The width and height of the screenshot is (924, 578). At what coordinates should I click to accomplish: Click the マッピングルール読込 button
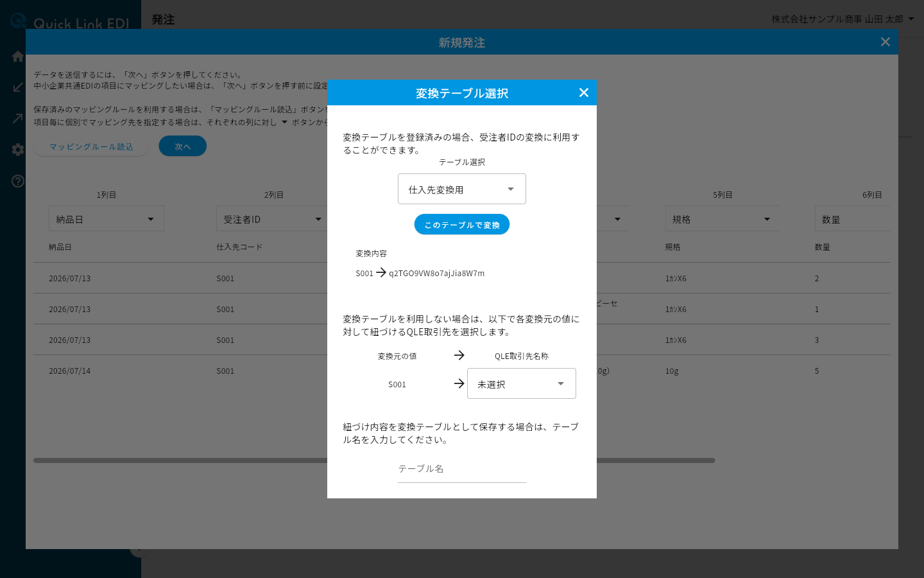coord(91,146)
